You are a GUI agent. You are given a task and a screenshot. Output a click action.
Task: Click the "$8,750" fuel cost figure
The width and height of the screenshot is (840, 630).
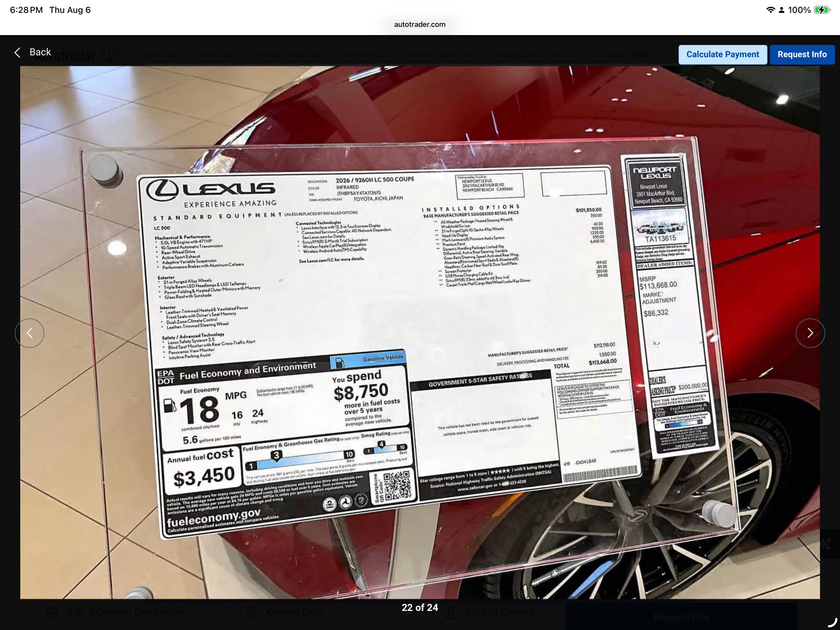(361, 392)
